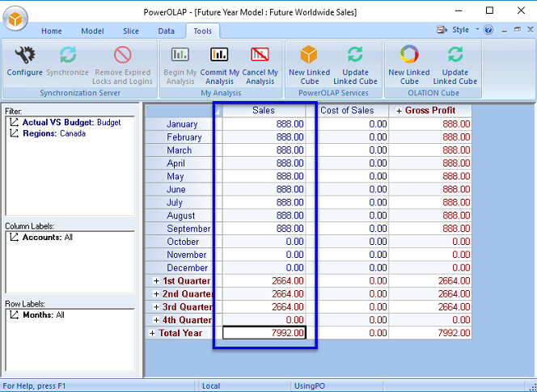Open the Model ribbon tab
The height and width of the screenshot is (392, 537).
click(92, 32)
